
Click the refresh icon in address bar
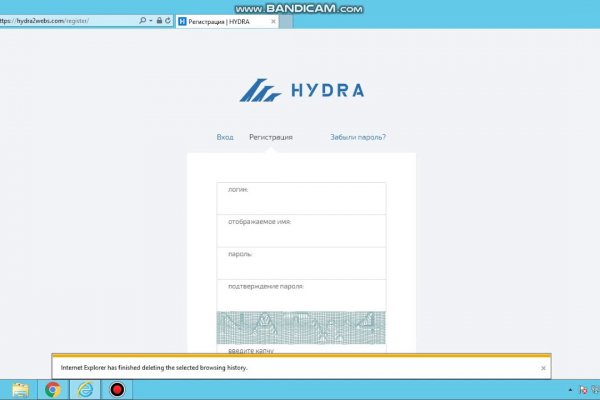167,20
